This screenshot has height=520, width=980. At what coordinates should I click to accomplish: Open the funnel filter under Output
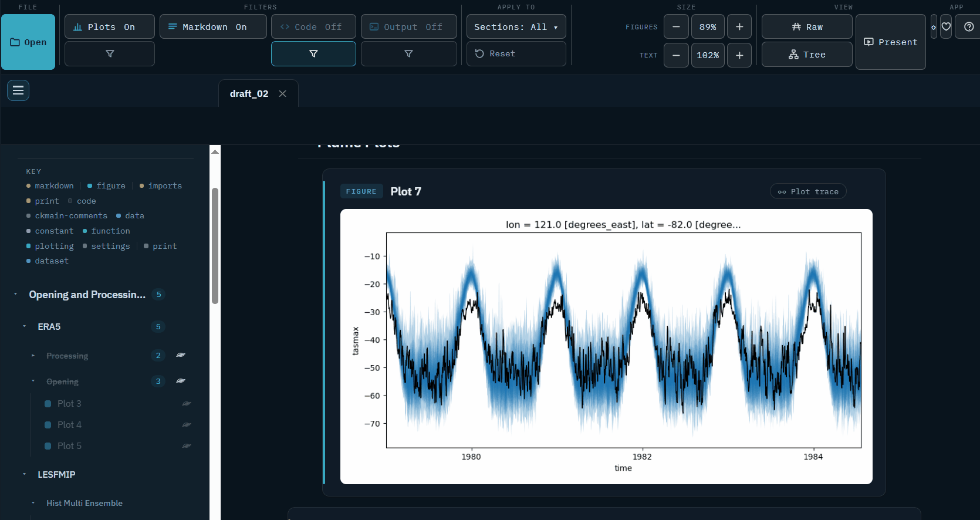tap(409, 54)
